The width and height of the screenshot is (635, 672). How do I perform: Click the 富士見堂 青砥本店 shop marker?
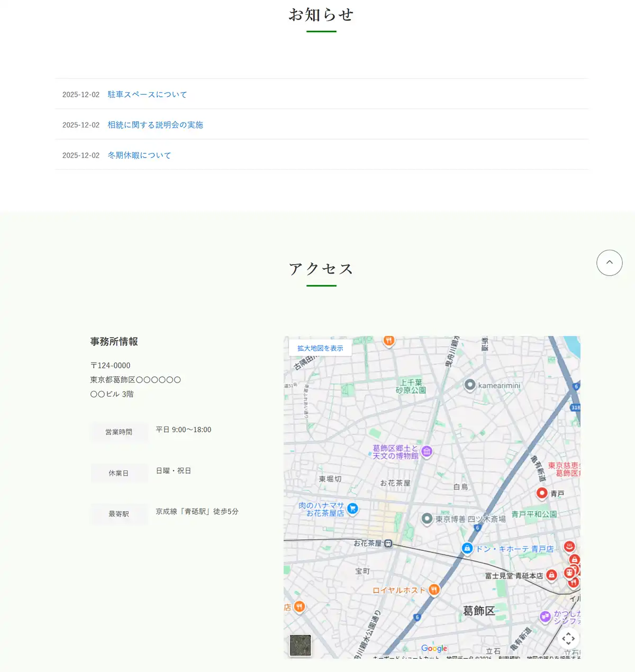(551, 575)
